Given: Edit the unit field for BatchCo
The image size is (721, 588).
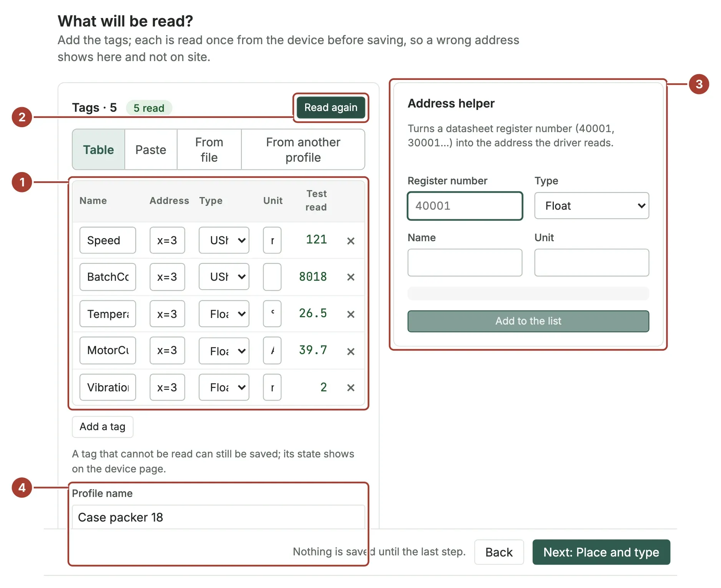Looking at the screenshot, I should (272, 277).
